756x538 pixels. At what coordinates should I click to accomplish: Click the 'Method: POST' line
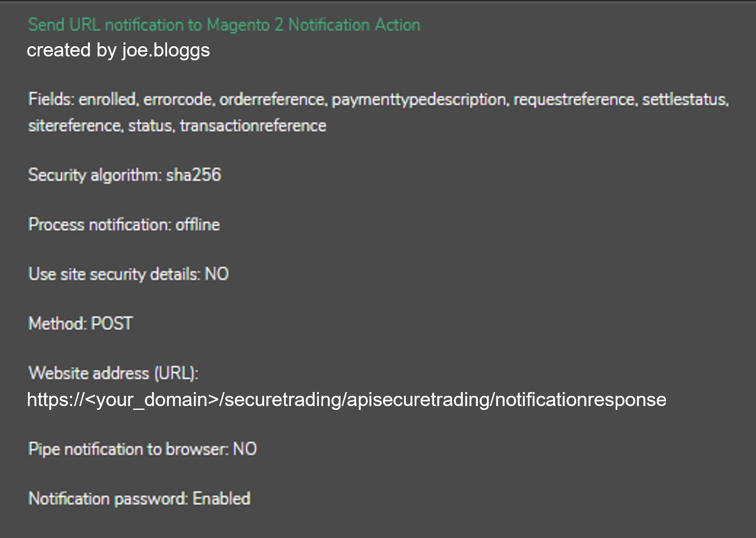point(81,324)
